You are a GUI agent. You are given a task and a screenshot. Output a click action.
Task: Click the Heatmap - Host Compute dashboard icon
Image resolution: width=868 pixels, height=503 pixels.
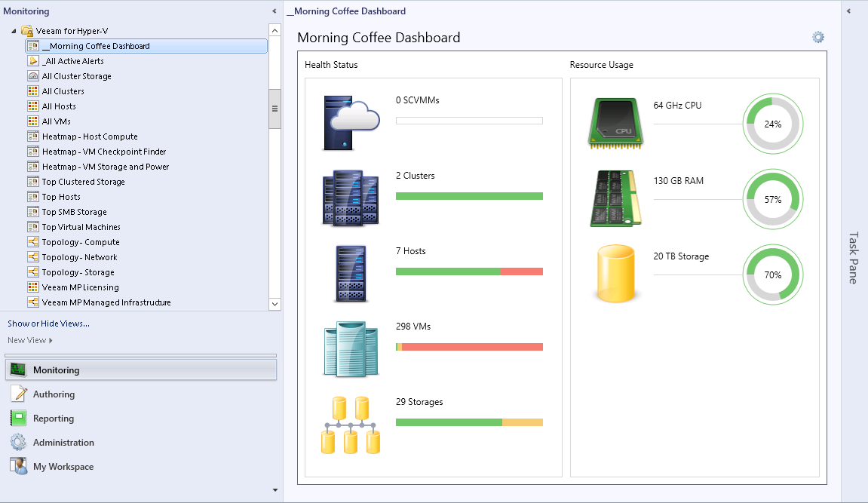[x=33, y=136]
